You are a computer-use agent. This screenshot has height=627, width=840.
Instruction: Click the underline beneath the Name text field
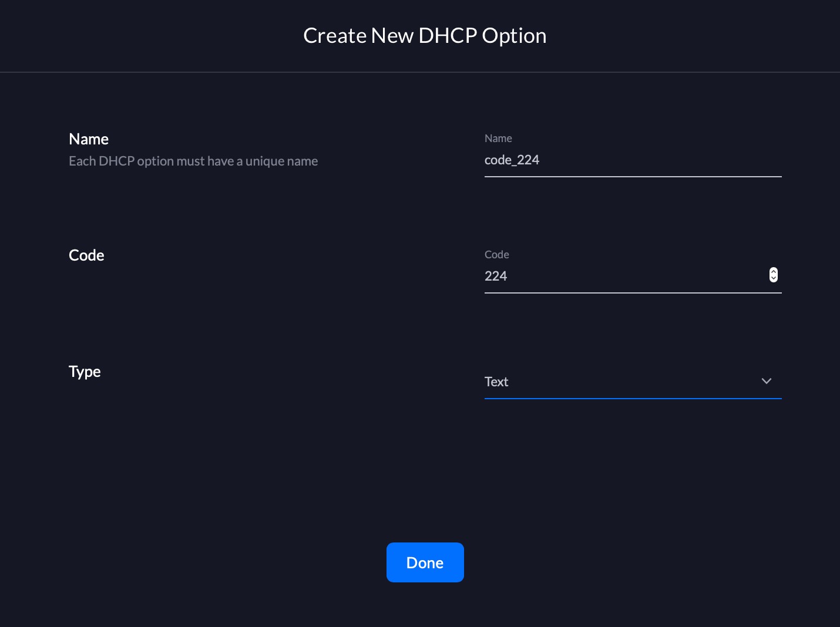click(633, 176)
